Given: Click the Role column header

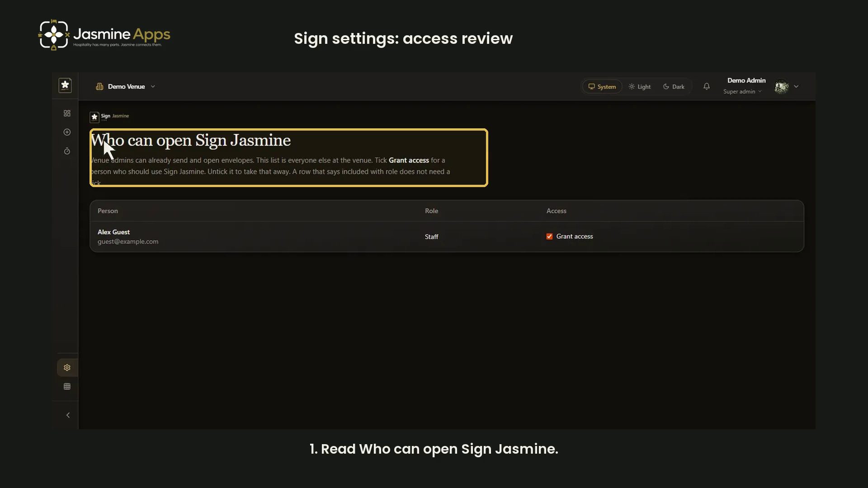Looking at the screenshot, I should tap(431, 211).
